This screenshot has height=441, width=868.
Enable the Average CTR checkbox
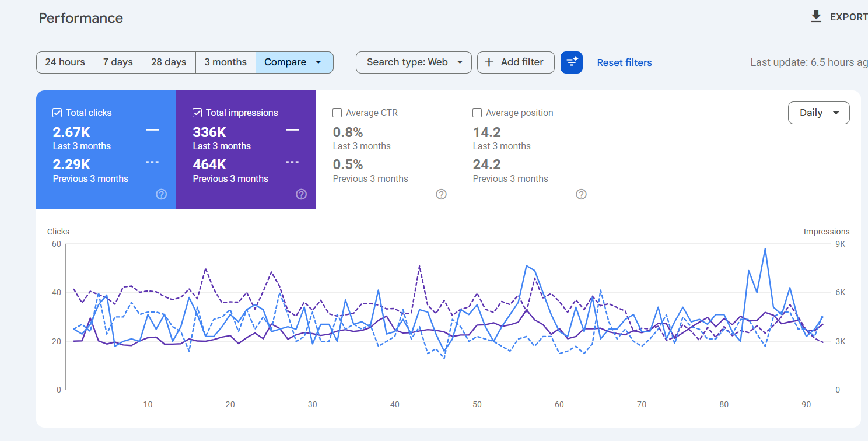point(337,113)
